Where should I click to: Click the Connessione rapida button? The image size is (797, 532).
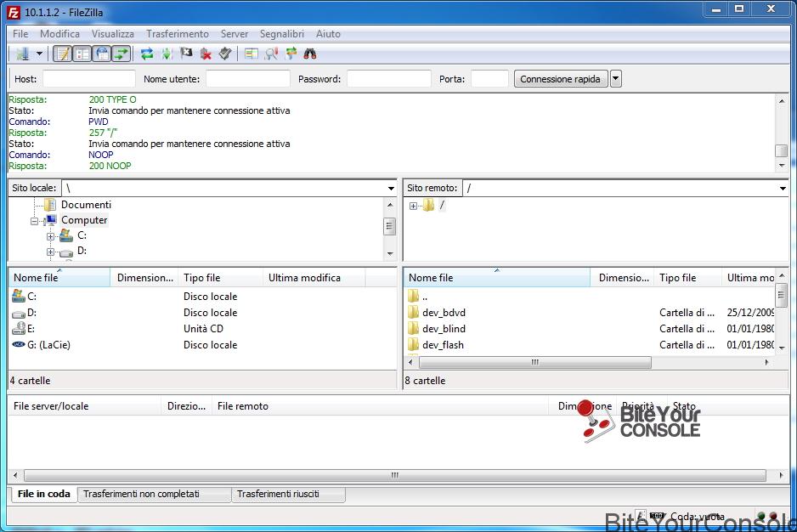561,79
